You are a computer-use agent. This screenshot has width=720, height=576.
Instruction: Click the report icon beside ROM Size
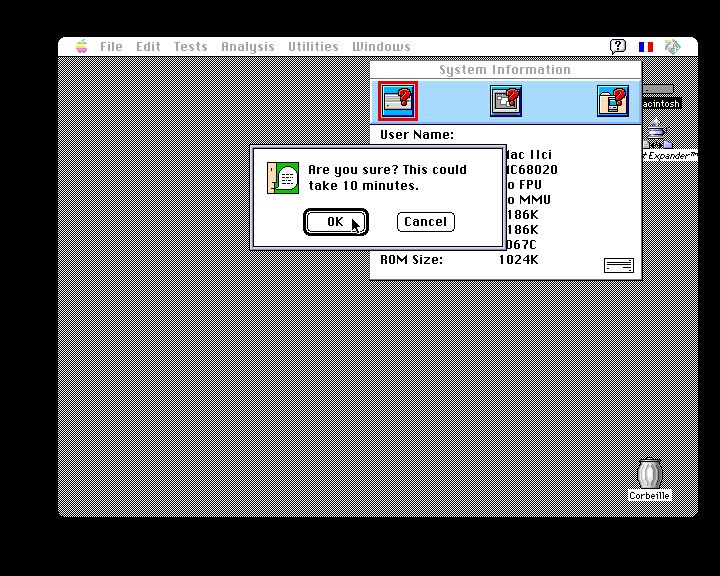(619, 265)
